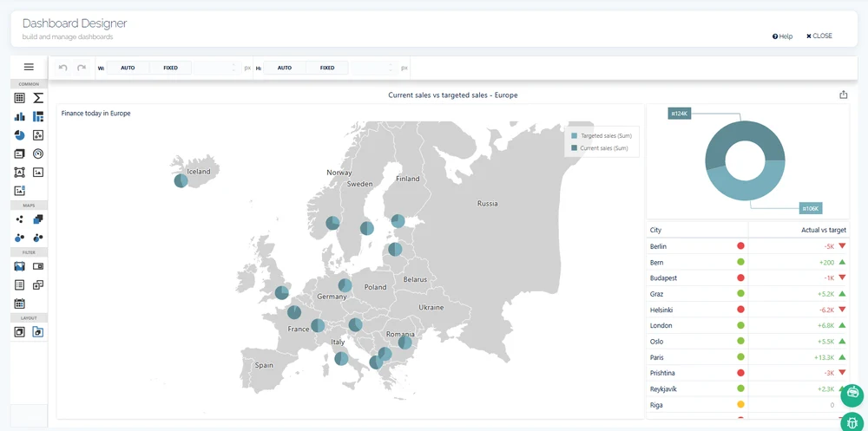Select the pie marker on Italy

click(x=341, y=358)
